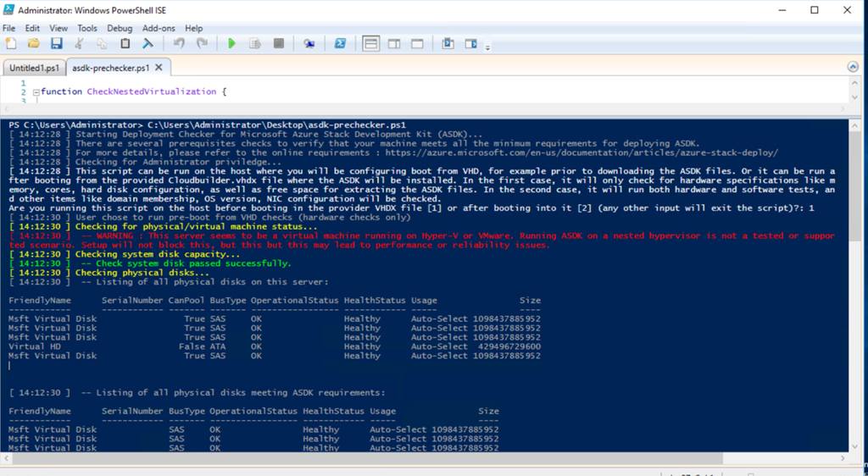Click the Undo arrow icon

[x=179, y=44]
